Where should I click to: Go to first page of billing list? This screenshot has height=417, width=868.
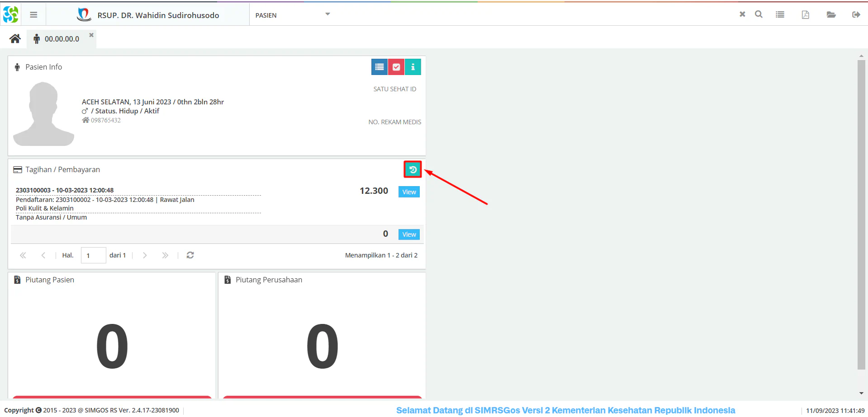point(23,255)
